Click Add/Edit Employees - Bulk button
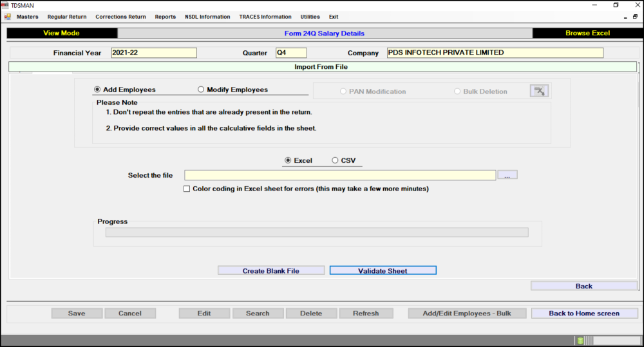 point(467,314)
